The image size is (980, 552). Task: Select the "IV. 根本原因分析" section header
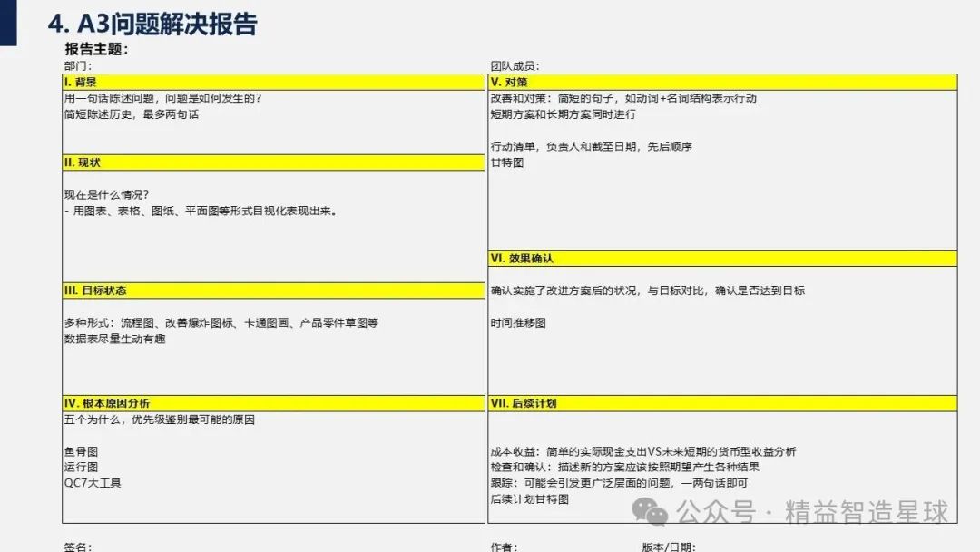click(274, 403)
